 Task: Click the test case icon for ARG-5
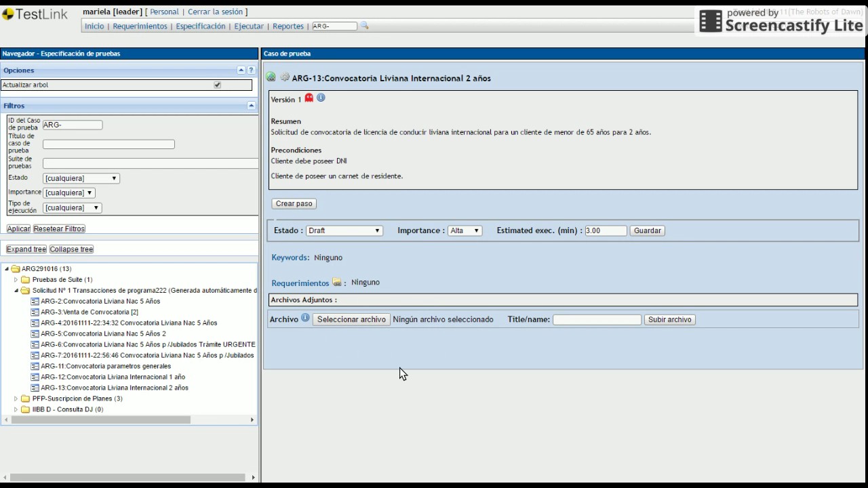(x=35, y=333)
